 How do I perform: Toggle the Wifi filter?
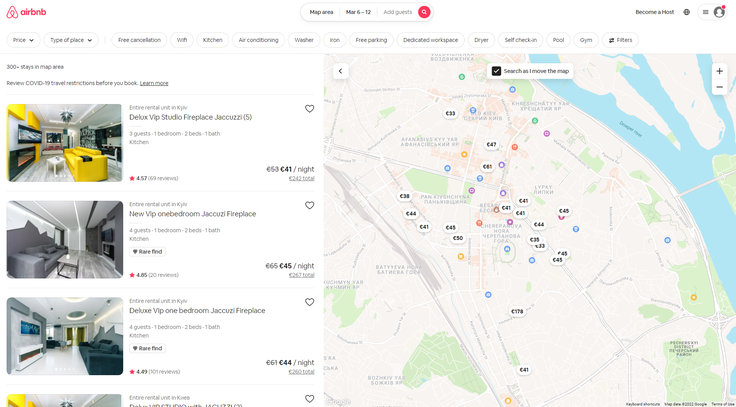click(x=182, y=40)
